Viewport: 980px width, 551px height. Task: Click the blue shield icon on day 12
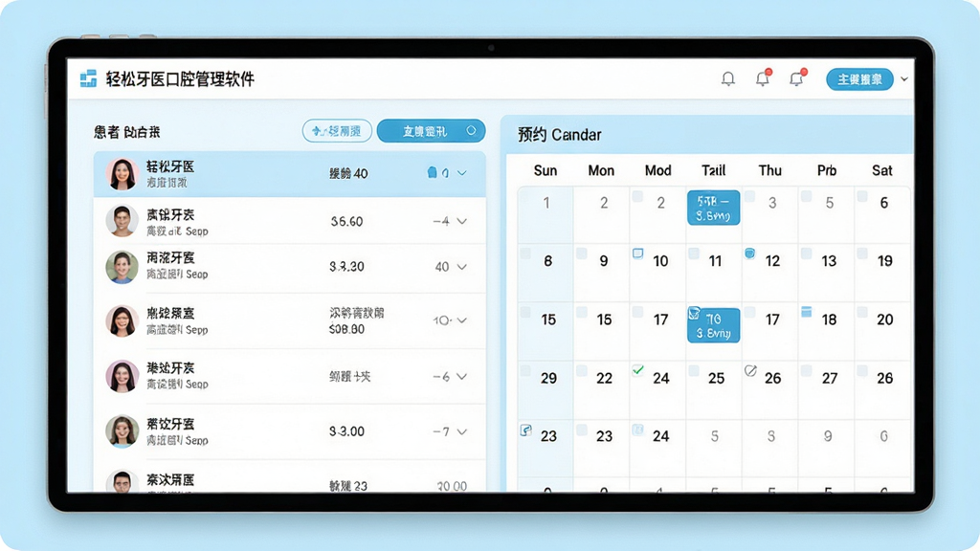(750, 253)
